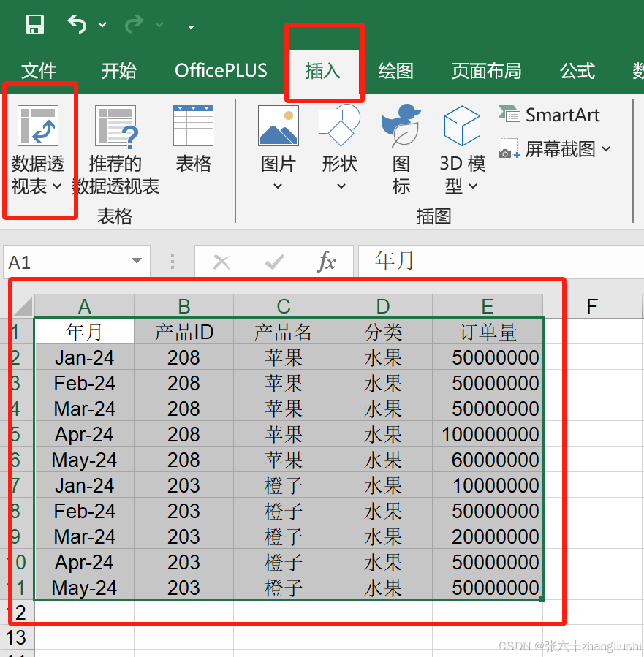Select column D header
The image size is (644, 657).
383,306
